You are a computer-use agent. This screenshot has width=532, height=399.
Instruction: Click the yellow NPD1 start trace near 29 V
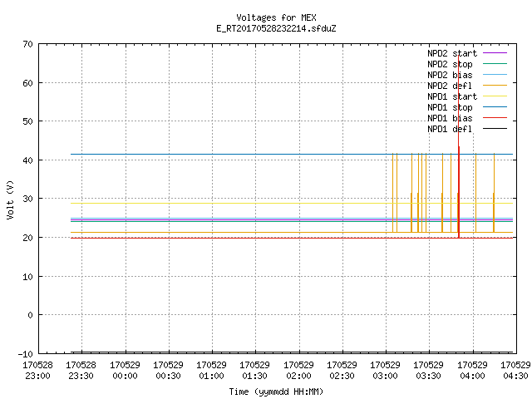click(x=292, y=203)
